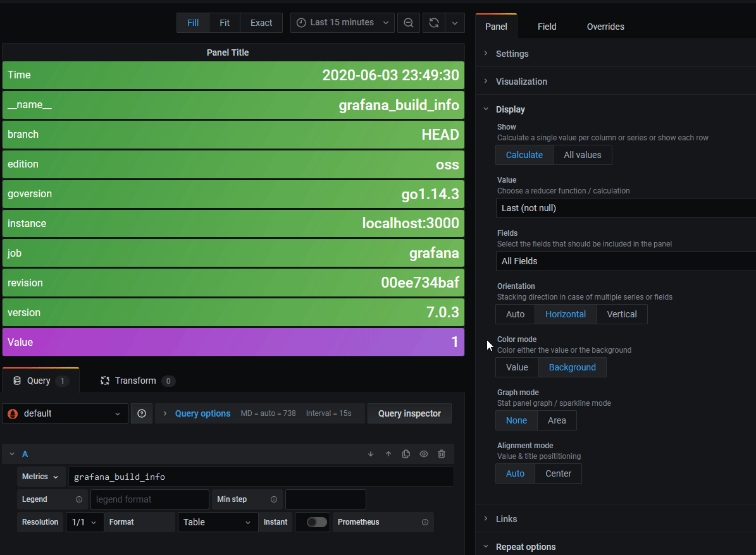The image size is (756, 555).
Task: Move query A down with arrow icon
Action: pyautogui.click(x=370, y=454)
